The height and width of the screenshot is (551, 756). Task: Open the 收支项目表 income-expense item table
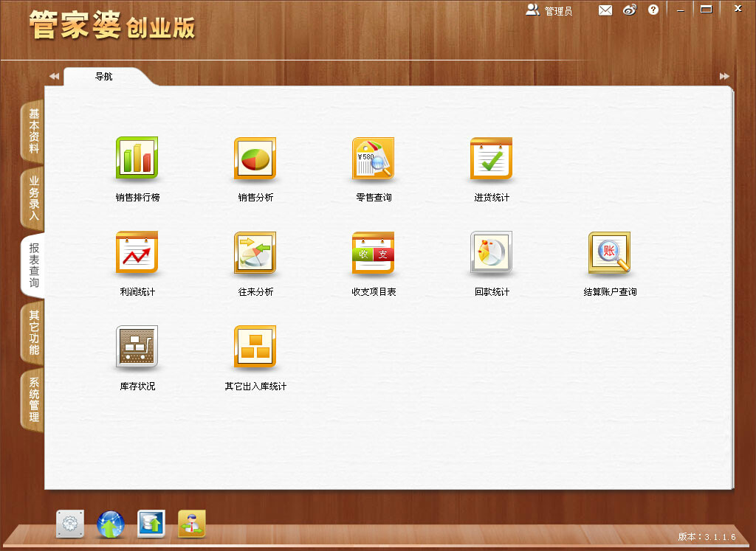(x=373, y=253)
